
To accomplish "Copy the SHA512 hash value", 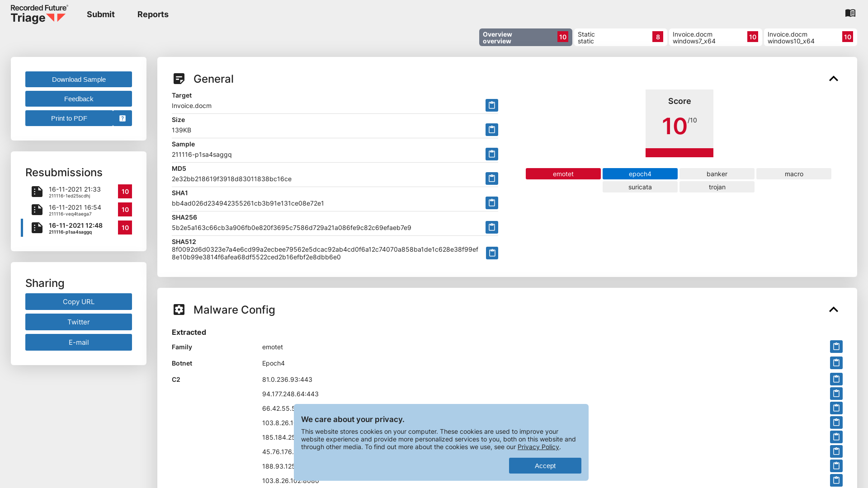I will (x=492, y=253).
